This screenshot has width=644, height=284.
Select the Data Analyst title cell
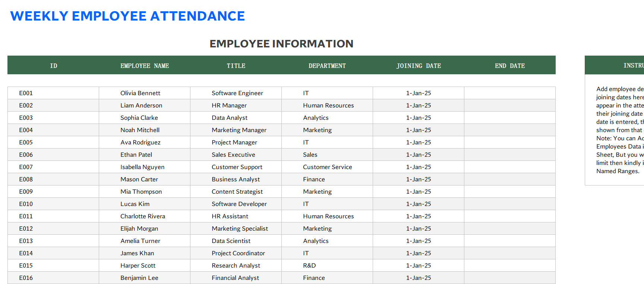236,118
